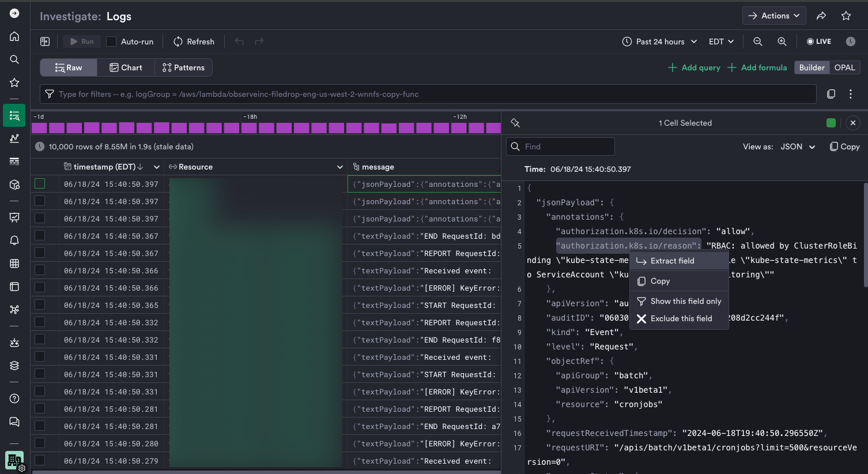
Task: Pin the cell inspector panel
Action: tap(515, 123)
